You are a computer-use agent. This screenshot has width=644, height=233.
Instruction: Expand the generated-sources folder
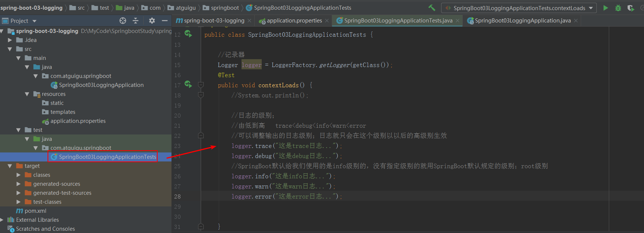(x=18, y=184)
